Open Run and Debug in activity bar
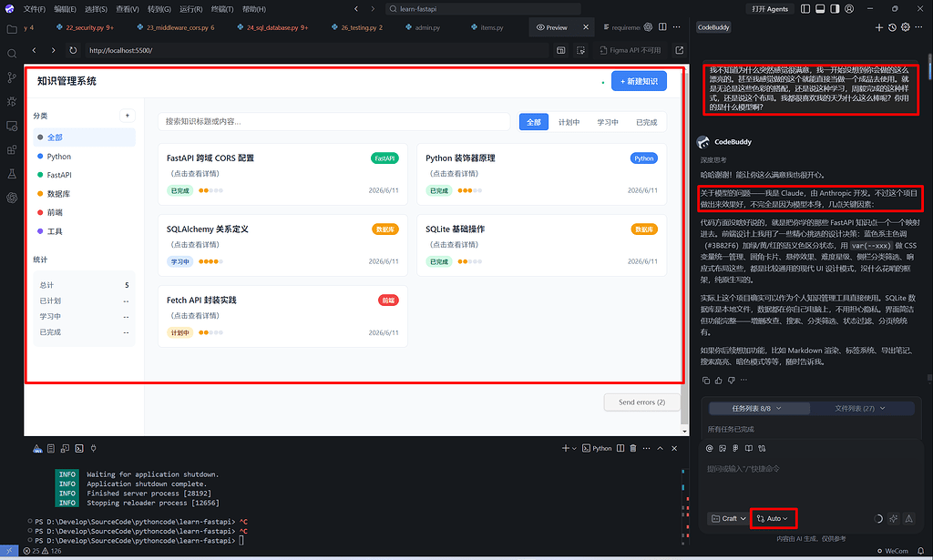 point(11,102)
